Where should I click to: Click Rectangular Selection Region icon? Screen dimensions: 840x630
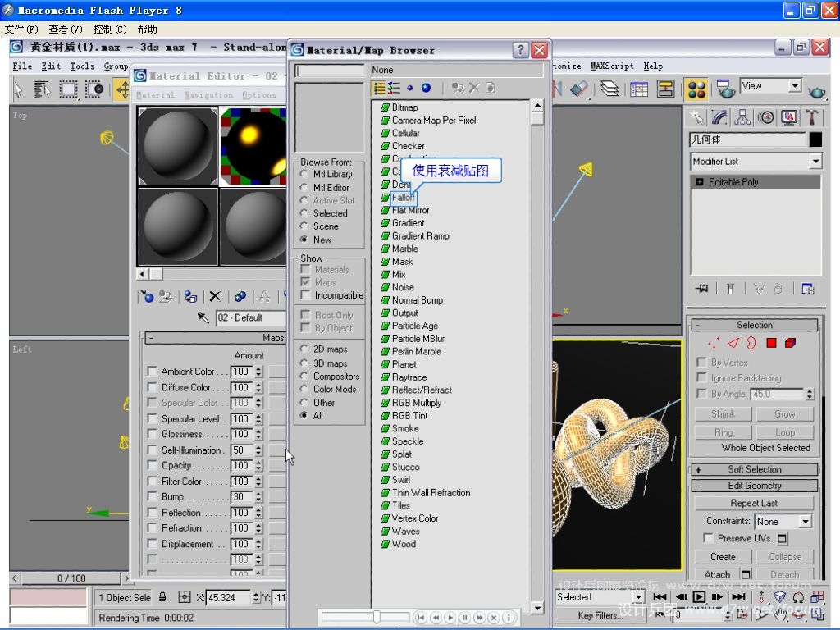pyautogui.click(x=68, y=89)
